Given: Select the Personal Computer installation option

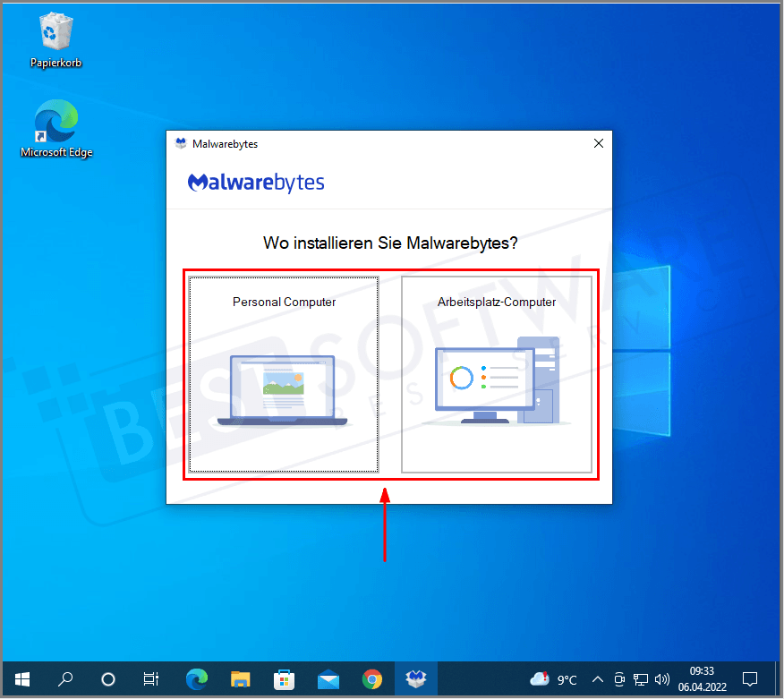Looking at the screenshot, I should click(x=282, y=374).
